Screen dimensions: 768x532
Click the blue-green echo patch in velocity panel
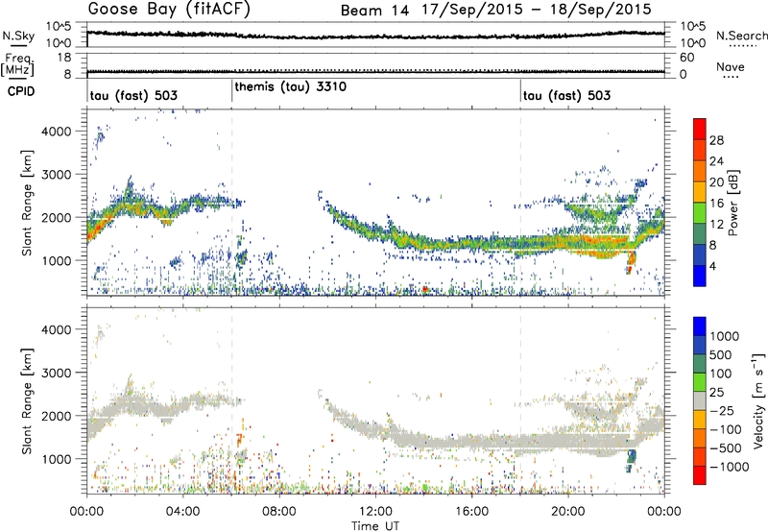click(631, 461)
